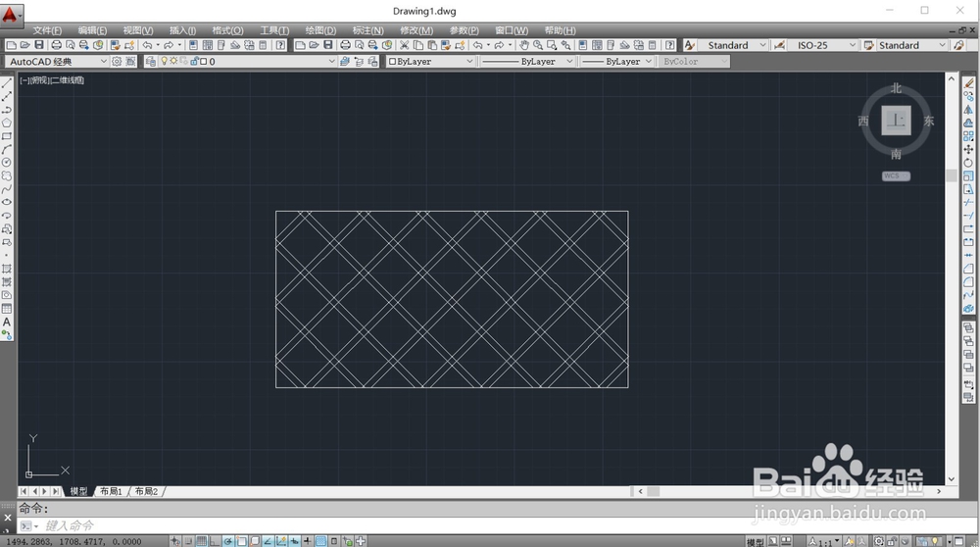The width and height of the screenshot is (980, 547).
Task: Switch to the 布局2 tab
Action: click(x=146, y=491)
